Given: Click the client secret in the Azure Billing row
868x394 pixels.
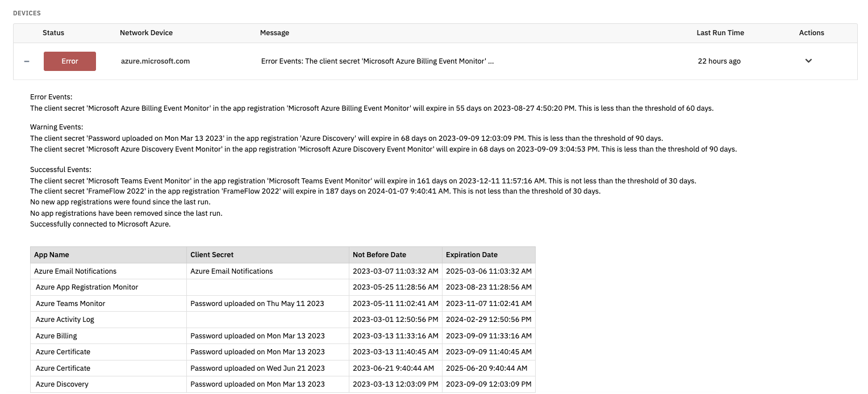Looking at the screenshot, I should pos(258,336).
